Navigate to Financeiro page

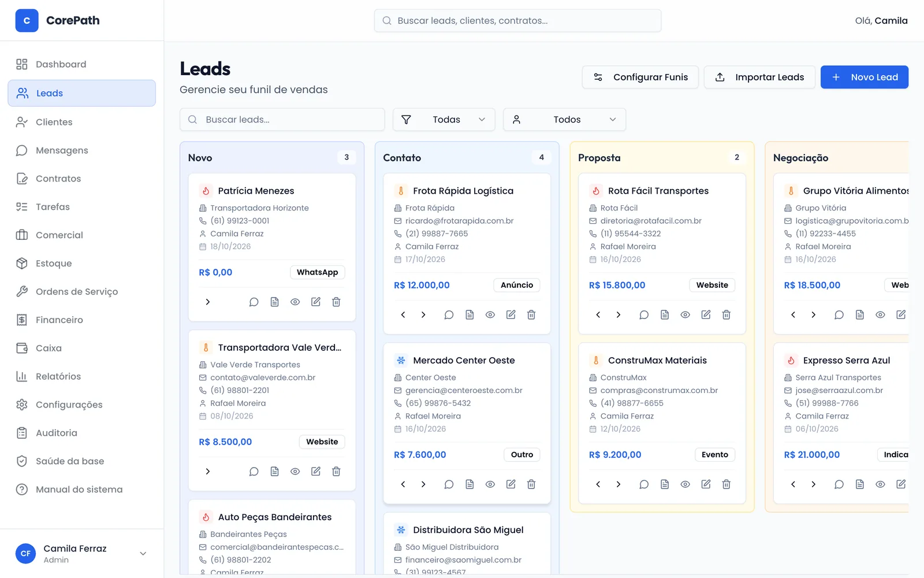point(81,320)
